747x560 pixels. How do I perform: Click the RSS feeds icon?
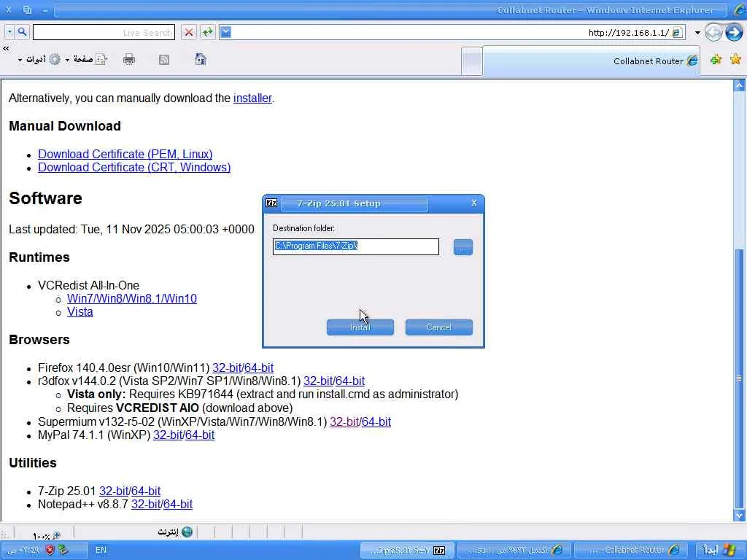point(164,60)
